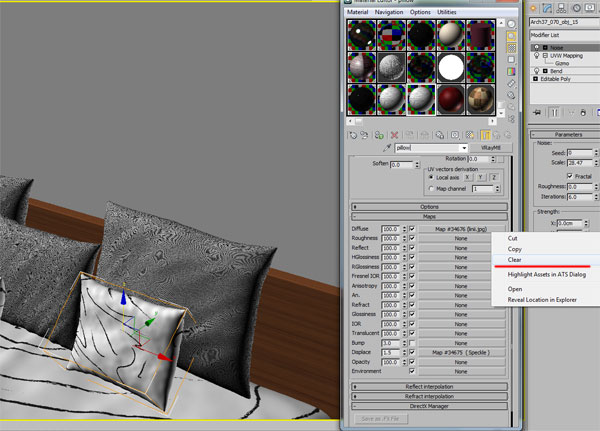Open the Material menu
The width and height of the screenshot is (600, 431).
tap(357, 12)
